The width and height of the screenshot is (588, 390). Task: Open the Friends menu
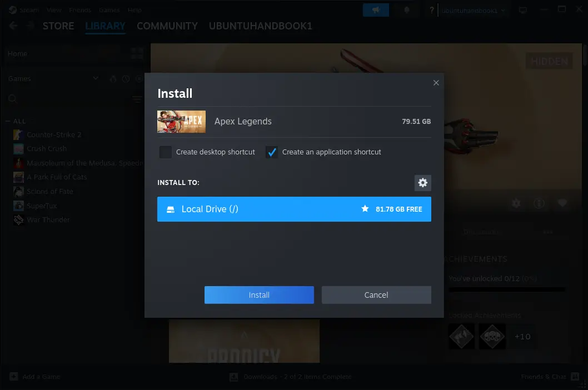coord(80,10)
